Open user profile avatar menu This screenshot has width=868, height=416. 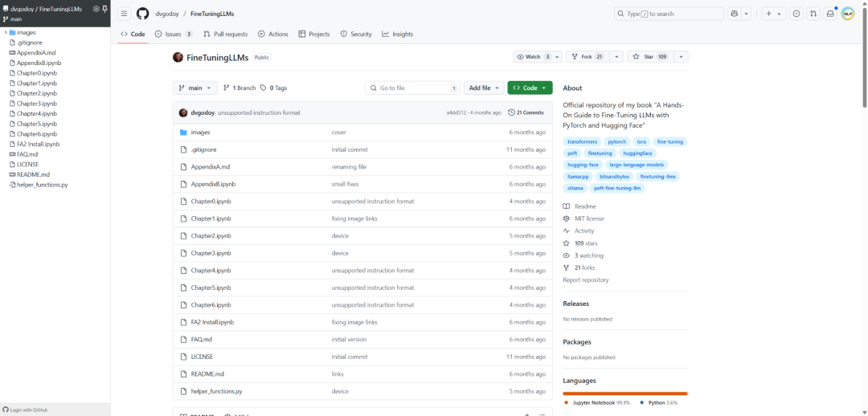[x=848, y=14]
